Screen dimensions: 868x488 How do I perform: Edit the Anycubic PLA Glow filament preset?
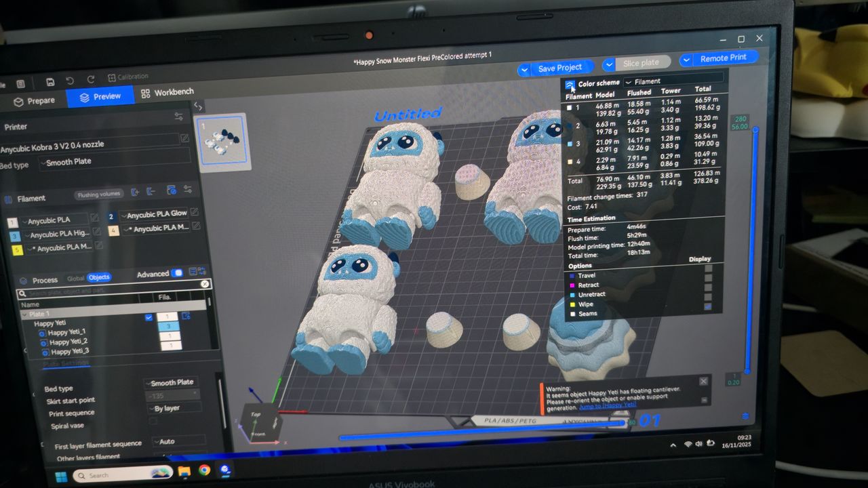[x=195, y=212]
